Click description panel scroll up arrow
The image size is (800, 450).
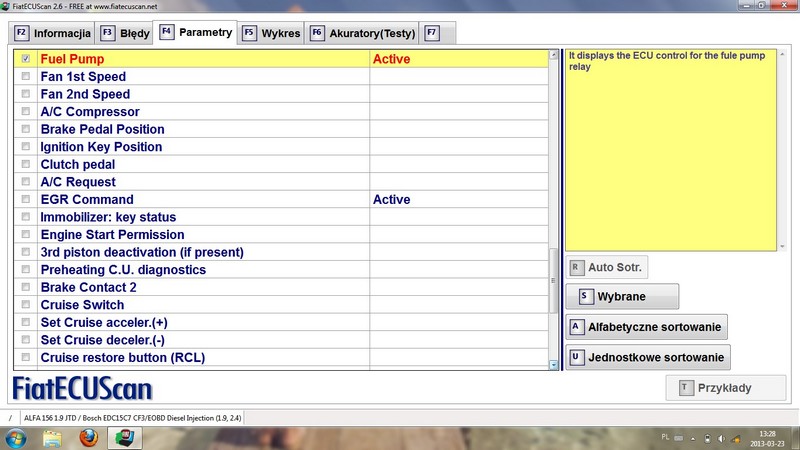(x=782, y=54)
